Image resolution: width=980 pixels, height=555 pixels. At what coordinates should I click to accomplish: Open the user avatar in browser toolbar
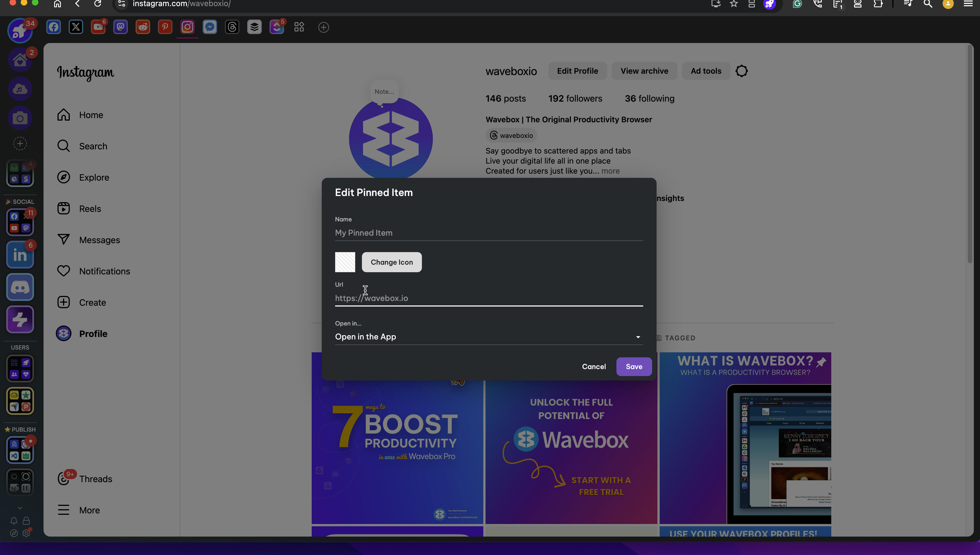point(948,4)
